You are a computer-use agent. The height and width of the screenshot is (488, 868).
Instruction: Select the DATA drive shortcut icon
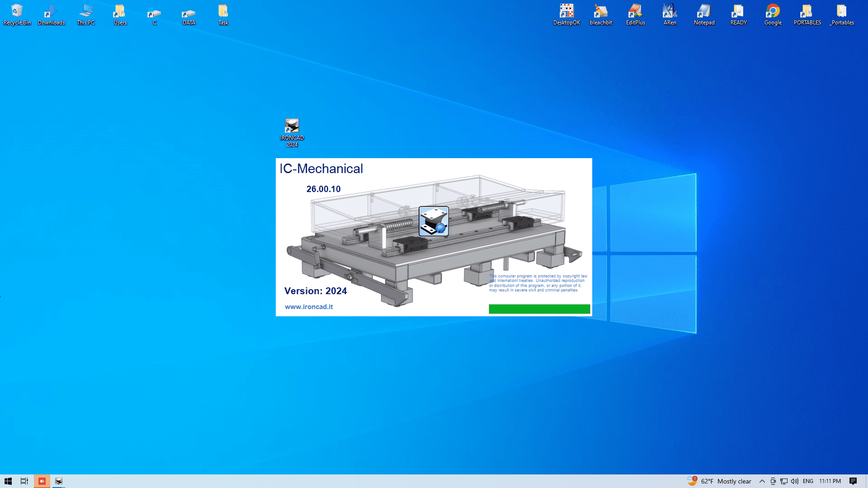(x=189, y=14)
